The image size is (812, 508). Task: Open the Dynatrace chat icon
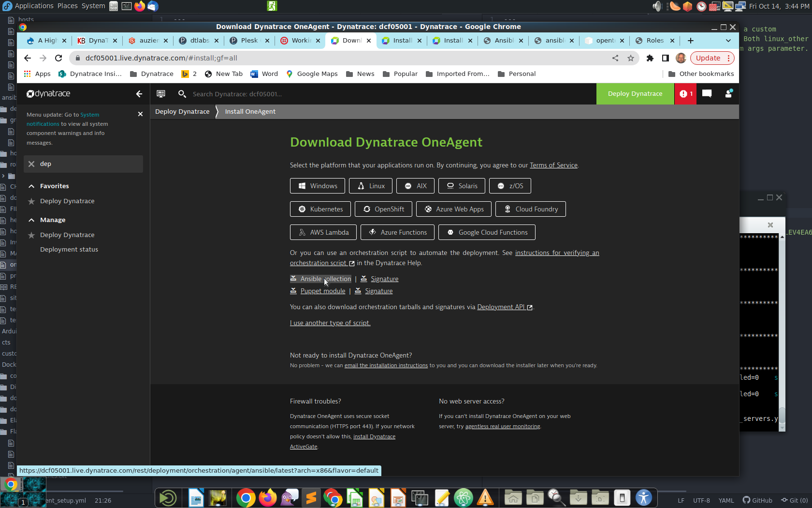tap(707, 94)
